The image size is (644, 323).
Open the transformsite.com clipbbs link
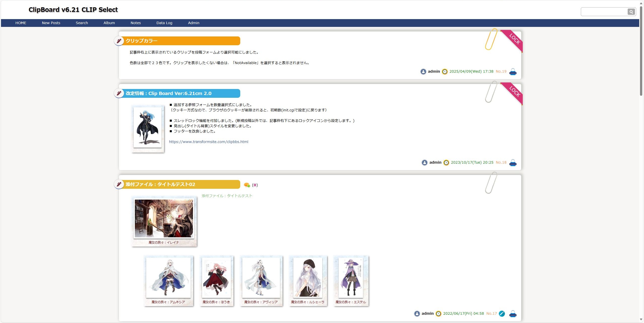tap(209, 142)
